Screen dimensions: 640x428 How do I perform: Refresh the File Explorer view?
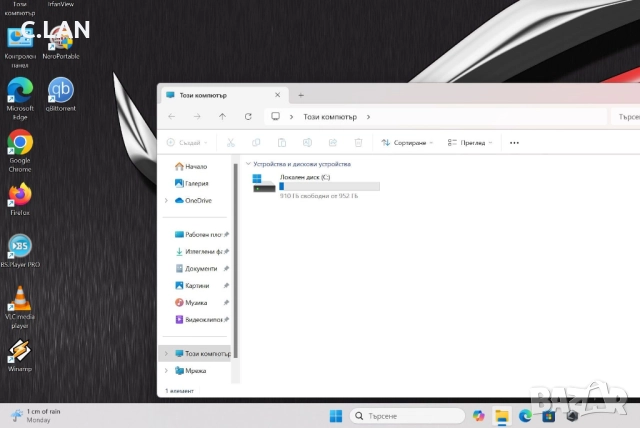click(x=247, y=116)
